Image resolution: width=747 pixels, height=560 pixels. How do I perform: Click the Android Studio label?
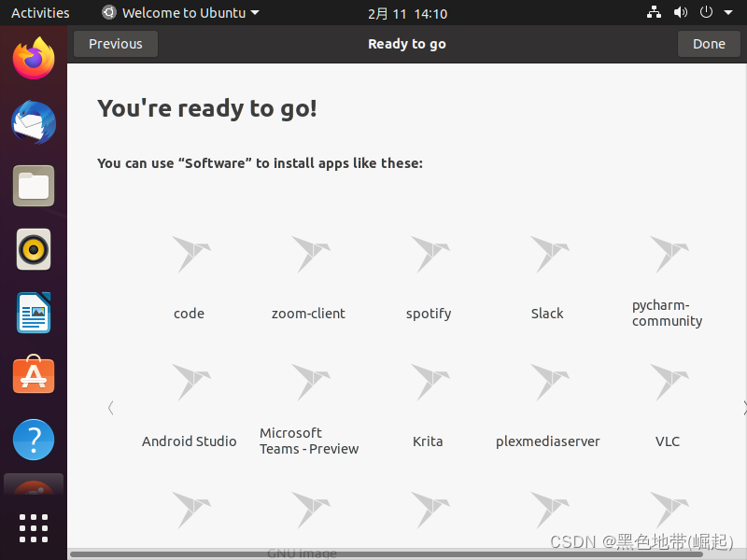pos(190,441)
